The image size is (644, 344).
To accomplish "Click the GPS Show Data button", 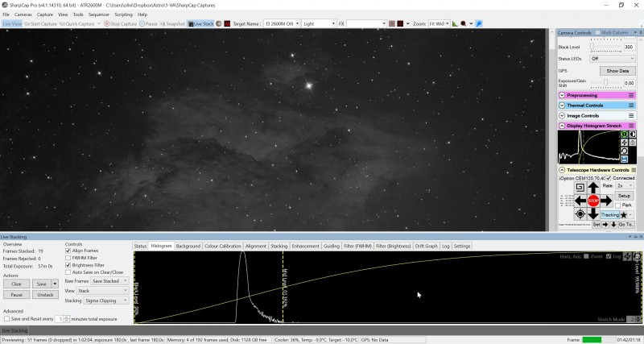I will click(x=617, y=71).
